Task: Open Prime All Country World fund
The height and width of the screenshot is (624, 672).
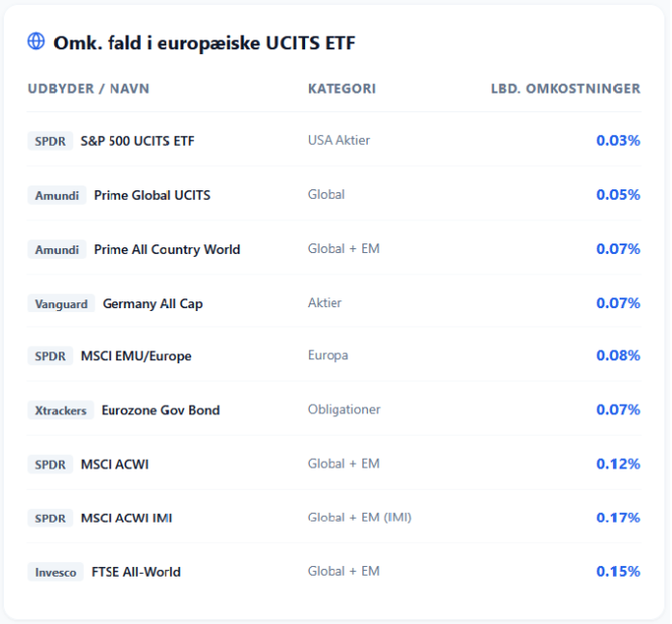Action: (x=167, y=249)
